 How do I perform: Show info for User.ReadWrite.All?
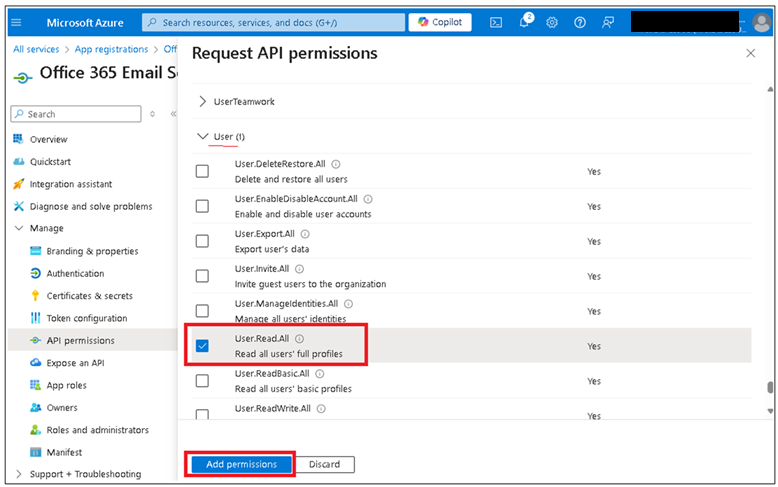pos(321,409)
